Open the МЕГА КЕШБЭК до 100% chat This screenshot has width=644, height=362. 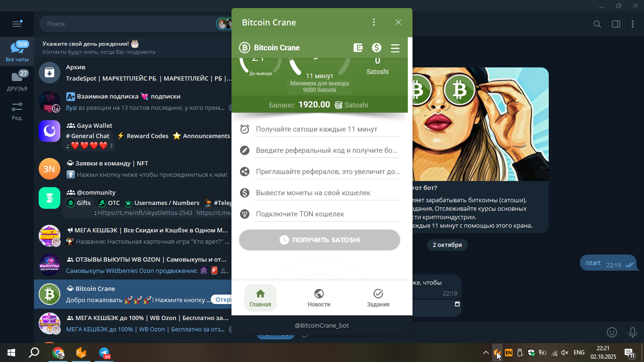(x=133, y=323)
